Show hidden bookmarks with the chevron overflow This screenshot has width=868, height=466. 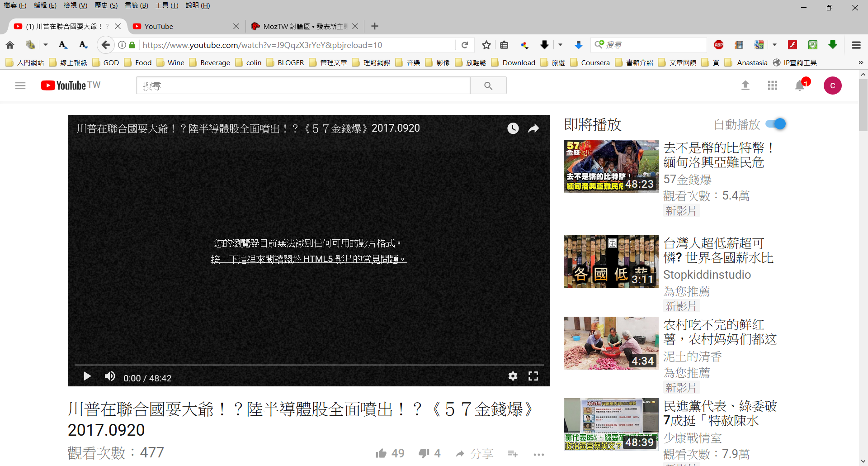click(x=860, y=62)
